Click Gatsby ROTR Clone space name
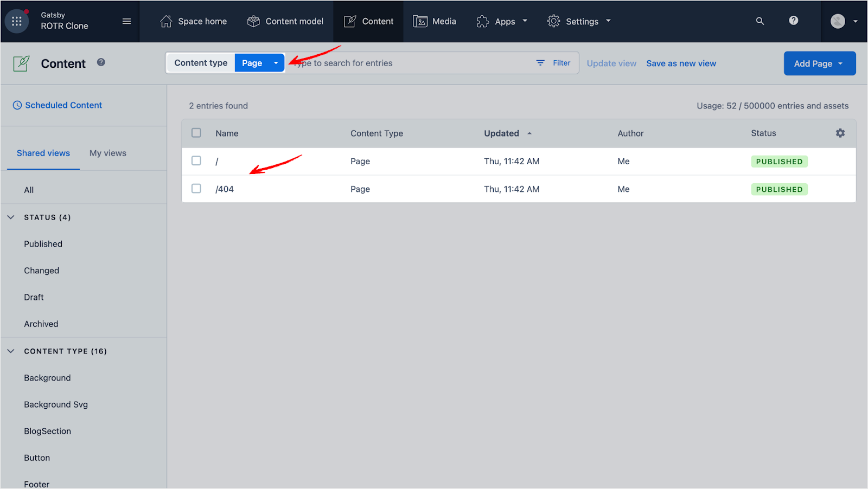The height and width of the screenshot is (489, 868). click(x=65, y=21)
